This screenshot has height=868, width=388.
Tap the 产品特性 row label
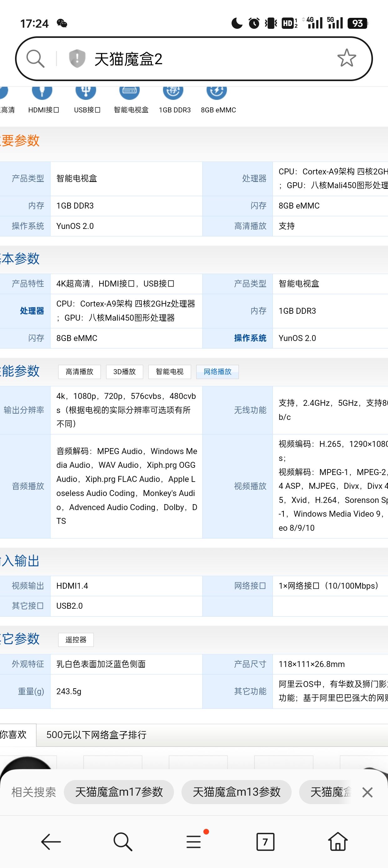[28, 283]
